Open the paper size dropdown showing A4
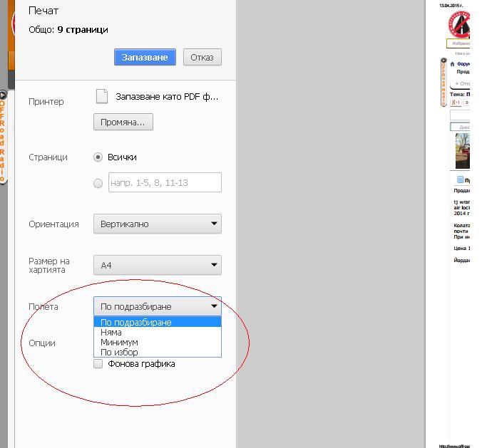This screenshot has height=448, width=487. [157, 265]
